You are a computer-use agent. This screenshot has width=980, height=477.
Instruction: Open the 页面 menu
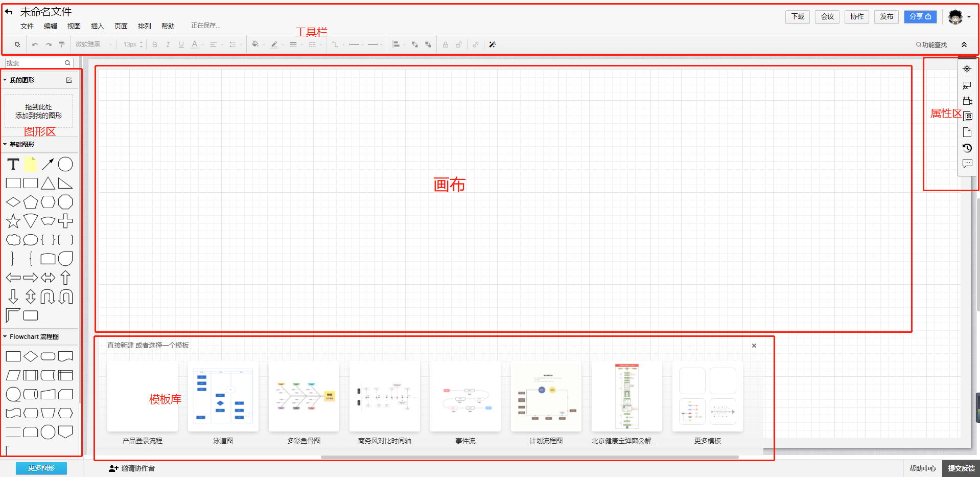pyautogui.click(x=121, y=26)
